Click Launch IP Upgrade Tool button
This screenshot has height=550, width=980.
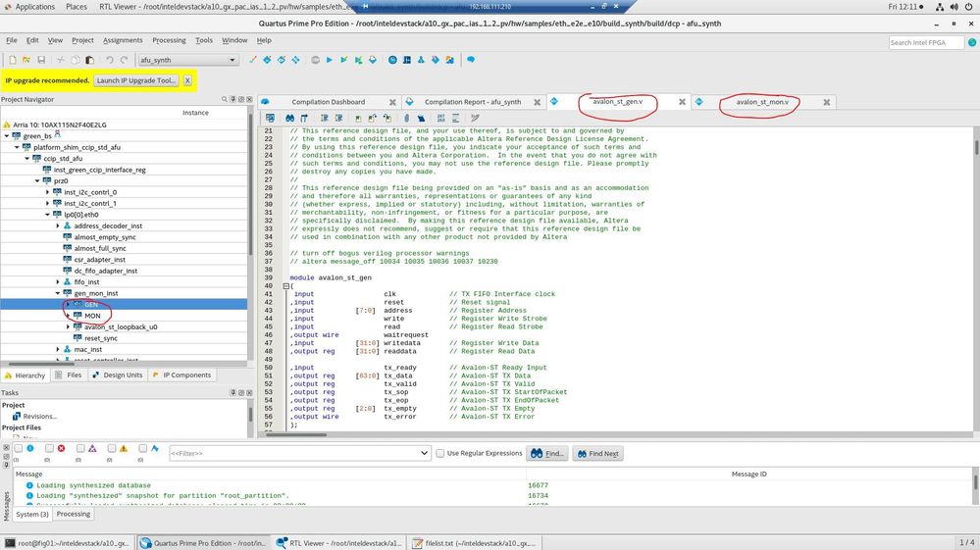tap(136, 79)
